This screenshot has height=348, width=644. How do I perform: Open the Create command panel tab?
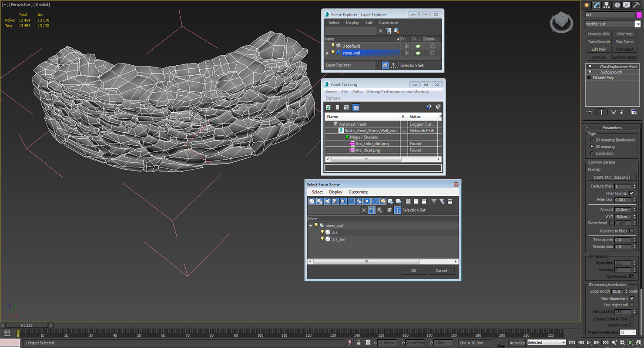pos(587,5)
